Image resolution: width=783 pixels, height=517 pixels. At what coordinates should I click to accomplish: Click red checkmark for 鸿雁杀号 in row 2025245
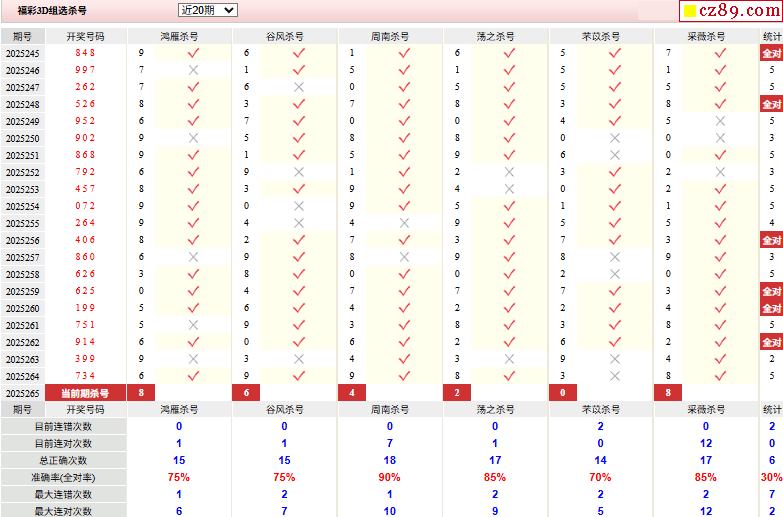point(193,53)
